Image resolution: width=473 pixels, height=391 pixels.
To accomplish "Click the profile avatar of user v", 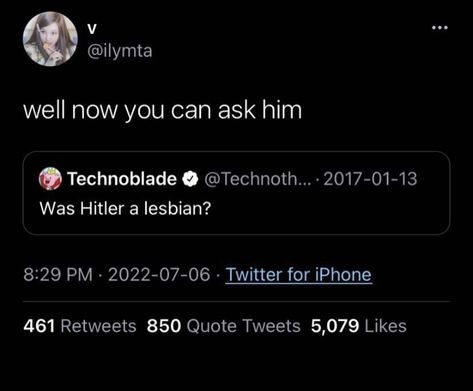I will click(x=50, y=39).
